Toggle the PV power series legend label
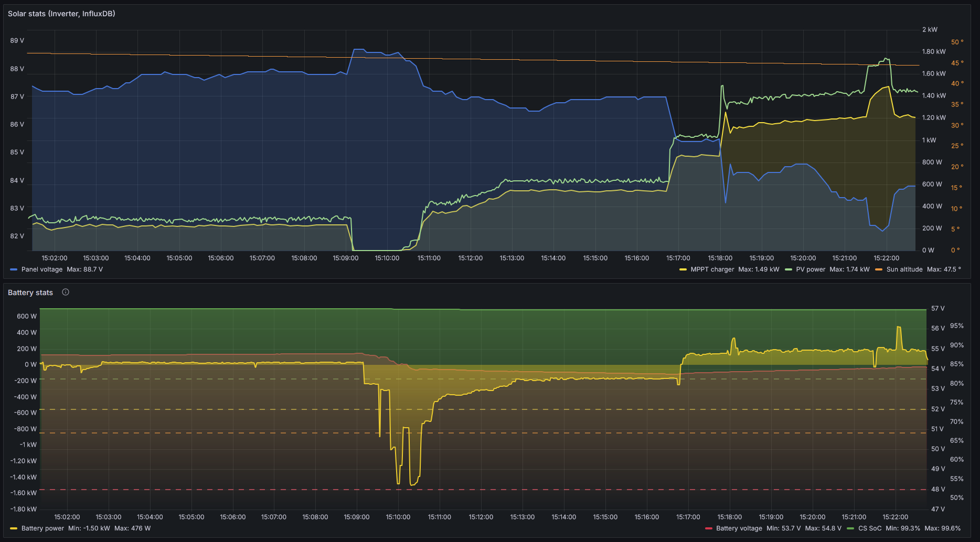 click(x=811, y=269)
